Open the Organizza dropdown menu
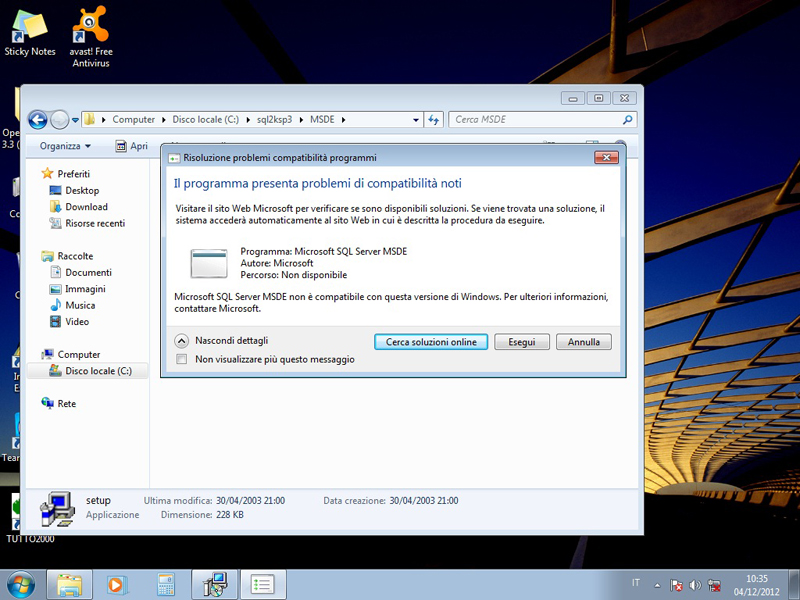 (x=65, y=146)
